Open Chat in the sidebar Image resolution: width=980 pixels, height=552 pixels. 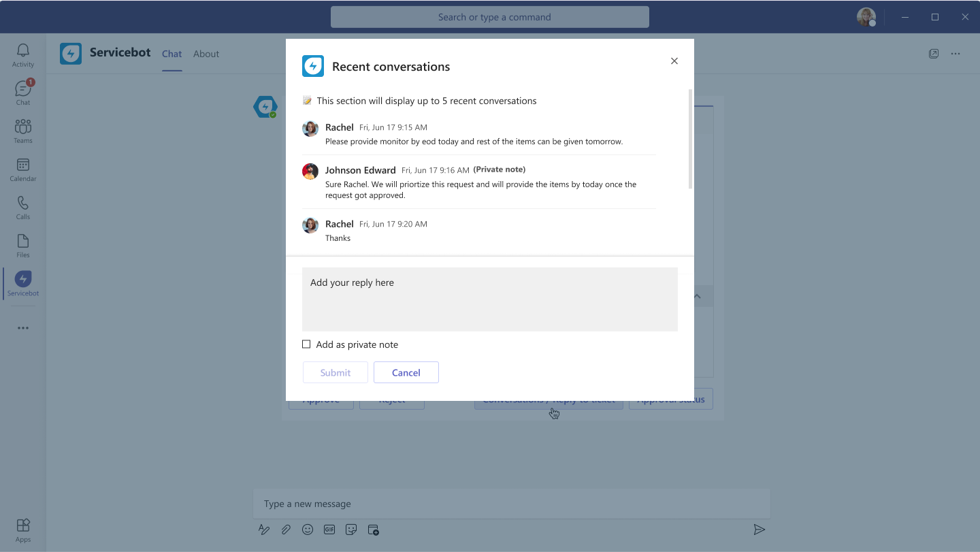23,93
